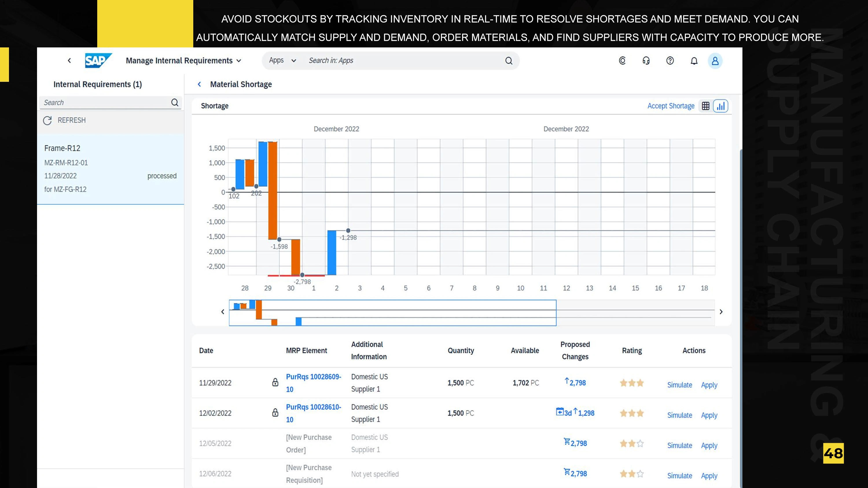Select the Frame-R12 requirement item
Screen dimensions: 868x488
pyautogui.click(x=110, y=169)
